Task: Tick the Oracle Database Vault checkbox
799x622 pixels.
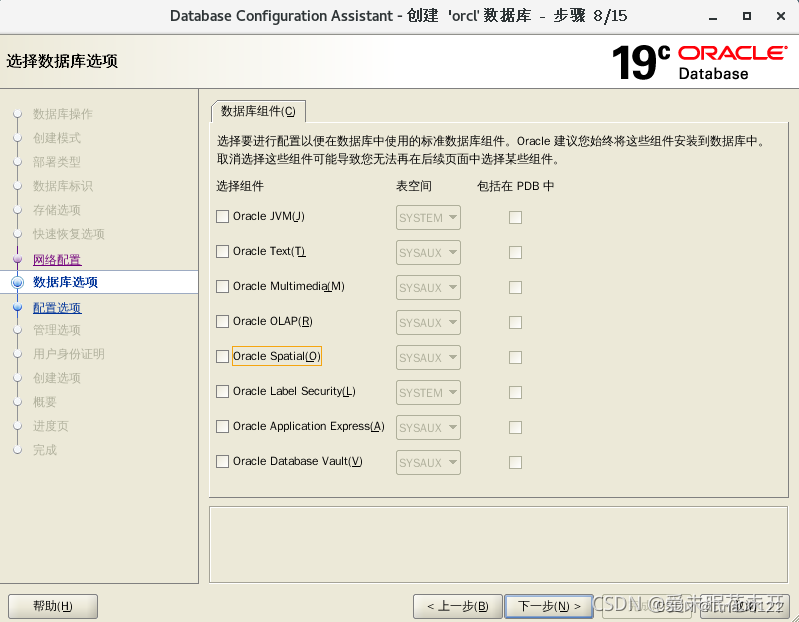Action: [222, 462]
